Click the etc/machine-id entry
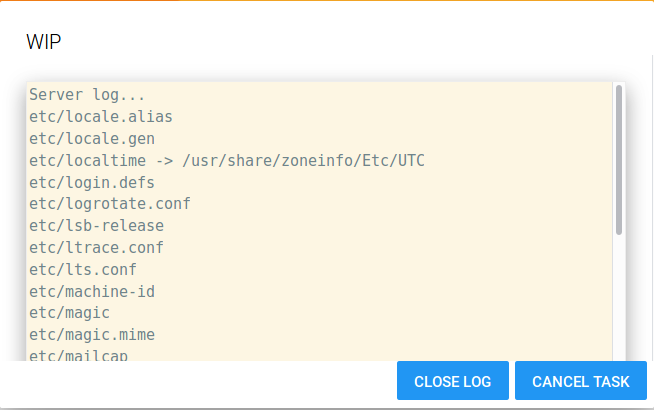The height and width of the screenshot is (410, 654). tap(92, 291)
